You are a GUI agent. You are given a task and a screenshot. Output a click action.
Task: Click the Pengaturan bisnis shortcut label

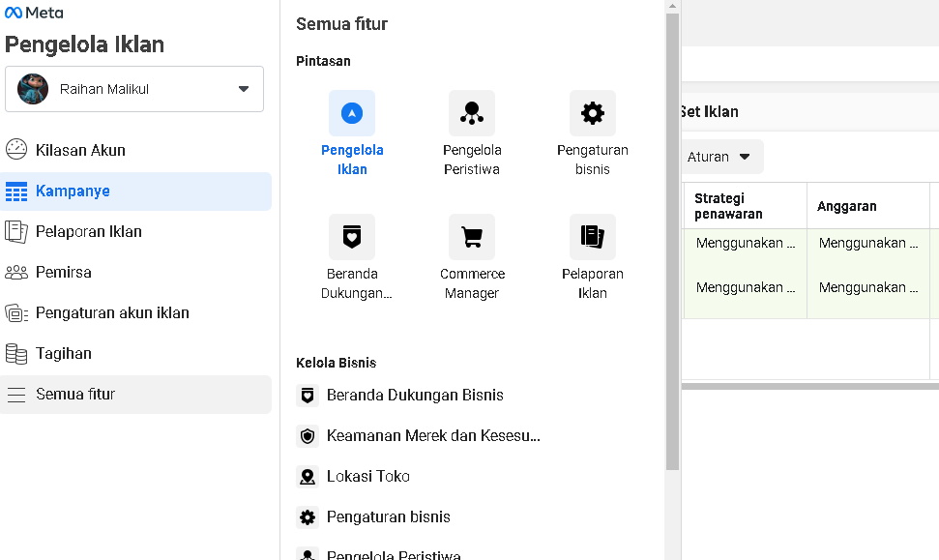[592, 160]
